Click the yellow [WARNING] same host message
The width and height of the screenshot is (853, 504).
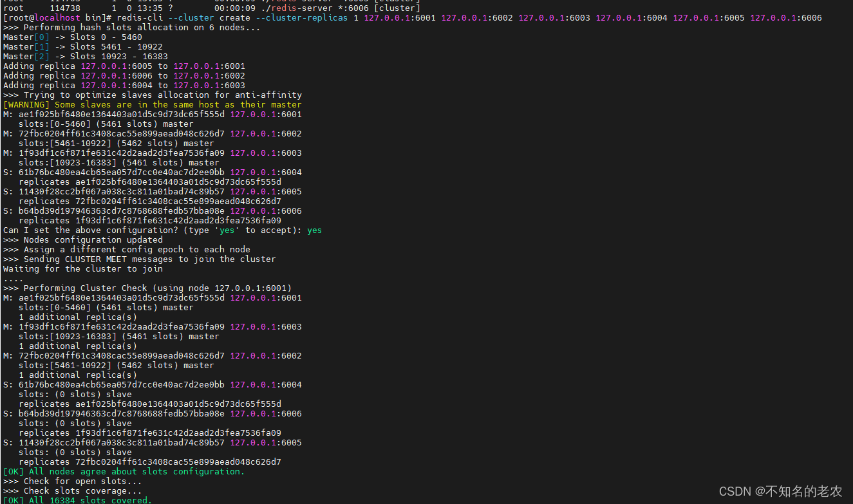pos(153,105)
